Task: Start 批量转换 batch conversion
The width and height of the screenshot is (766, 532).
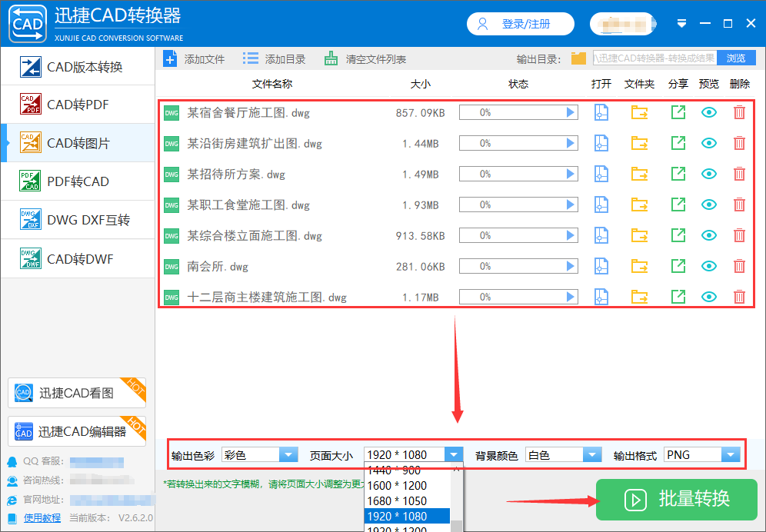Action: point(677,499)
